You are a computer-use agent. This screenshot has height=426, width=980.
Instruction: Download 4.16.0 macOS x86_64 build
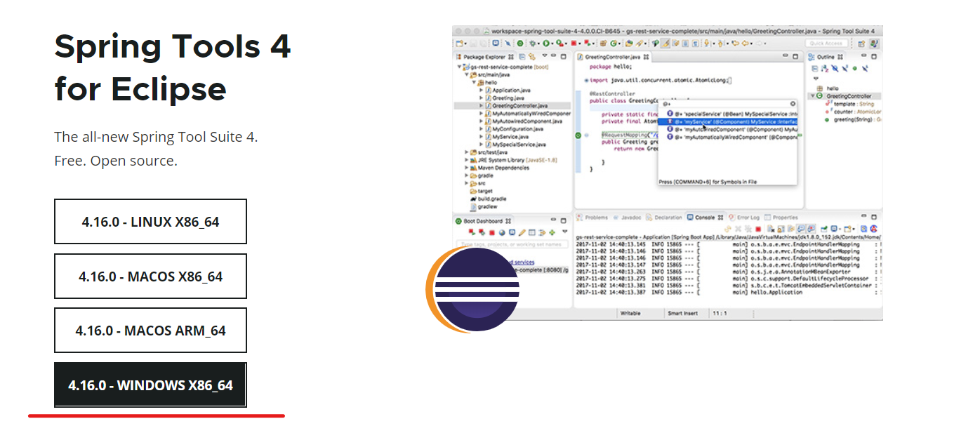(150, 277)
